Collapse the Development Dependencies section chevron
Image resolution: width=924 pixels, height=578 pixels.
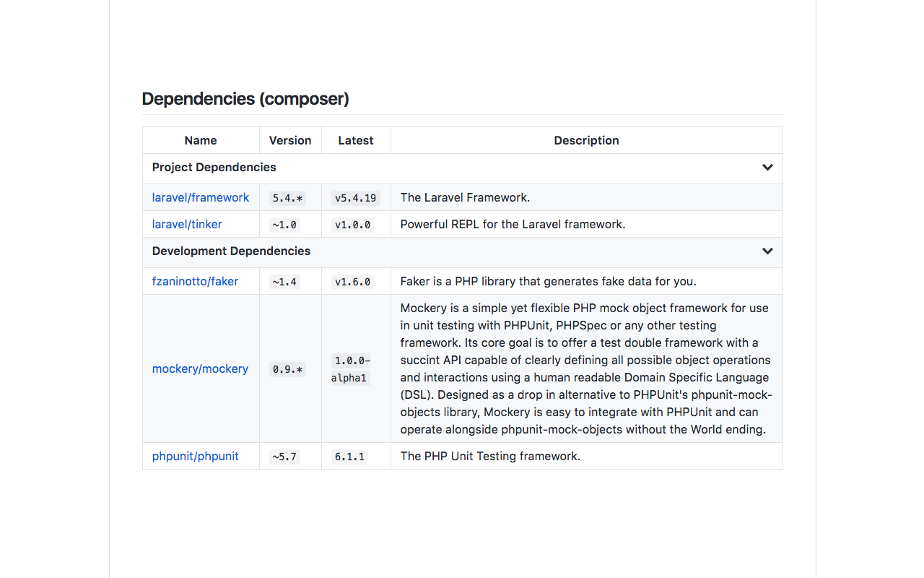(767, 251)
